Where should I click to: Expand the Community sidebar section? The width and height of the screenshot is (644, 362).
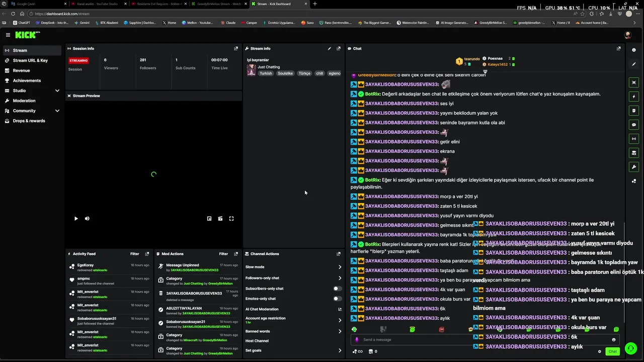click(x=57, y=111)
